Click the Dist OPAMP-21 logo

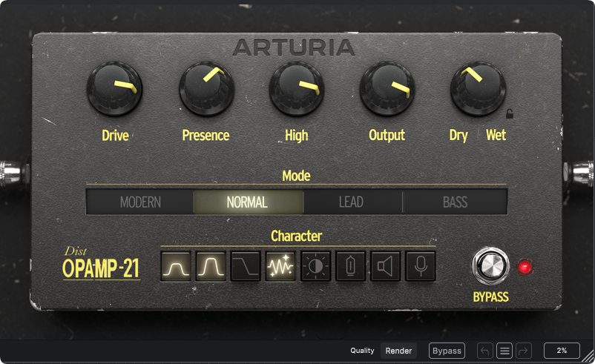[x=102, y=263]
